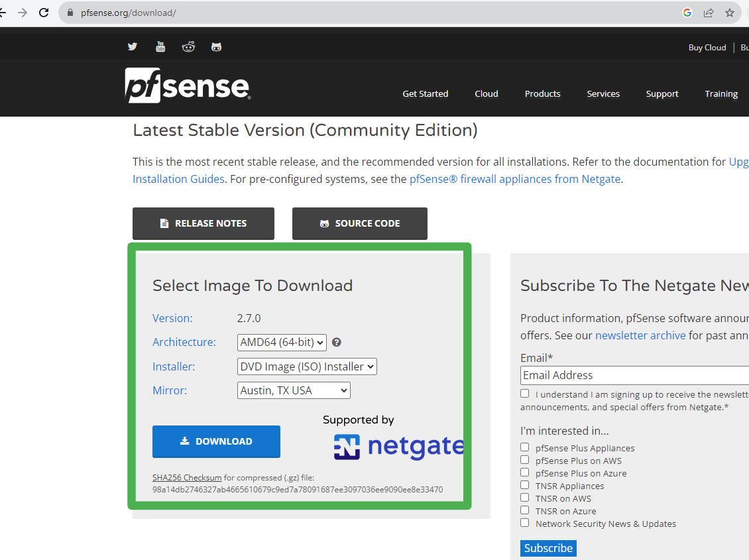Check pfSense Plus Appliances interest
749x560 pixels.
(x=524, y=447)
